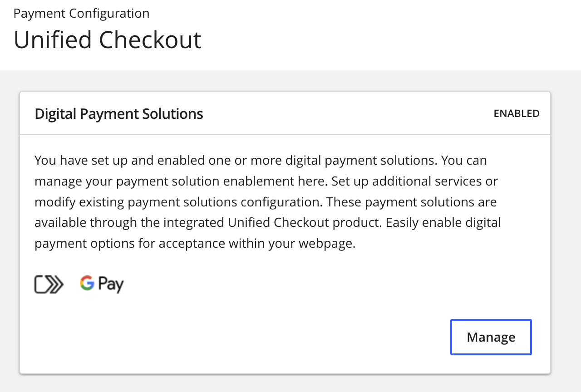The height and width of the screenshot is (392, 581).
Task: Click the first digital payment solution logo
Action: point(49,284)
